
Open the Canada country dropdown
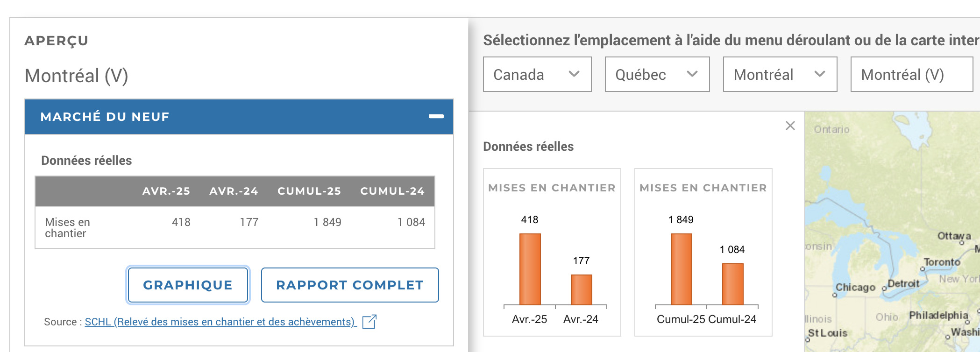(537, 74)
